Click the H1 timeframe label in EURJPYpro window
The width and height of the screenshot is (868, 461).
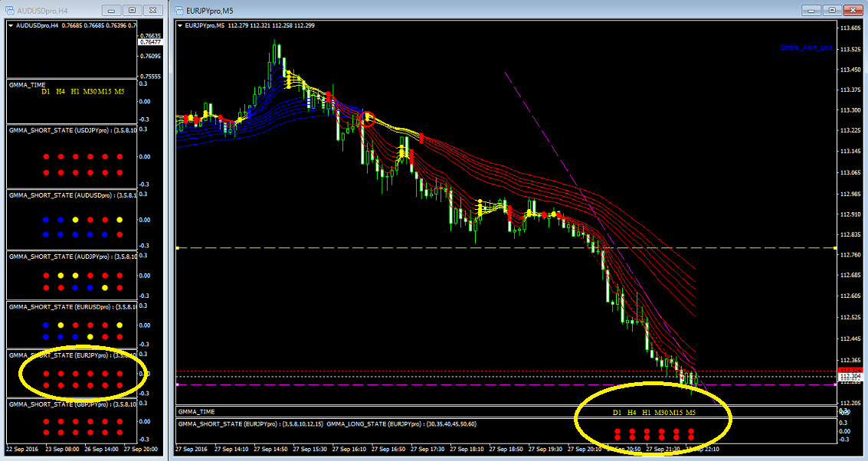[646, 413]
